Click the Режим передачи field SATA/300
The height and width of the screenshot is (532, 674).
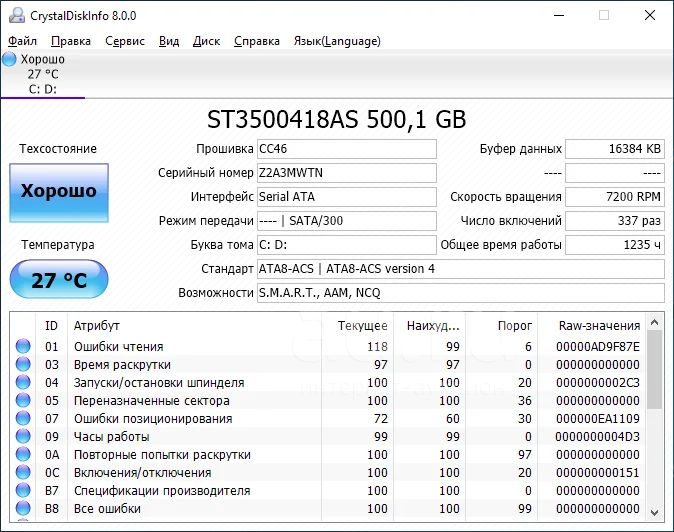347,221
